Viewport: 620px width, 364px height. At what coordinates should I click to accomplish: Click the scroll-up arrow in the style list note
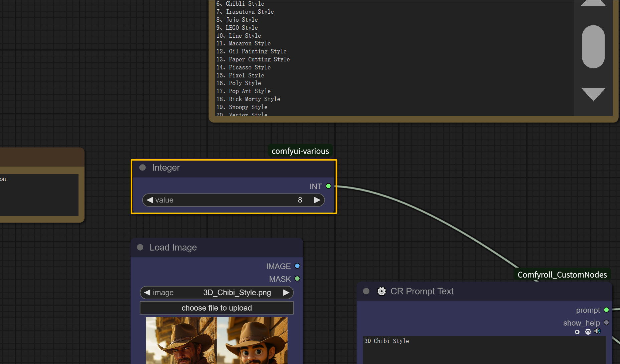593,3
